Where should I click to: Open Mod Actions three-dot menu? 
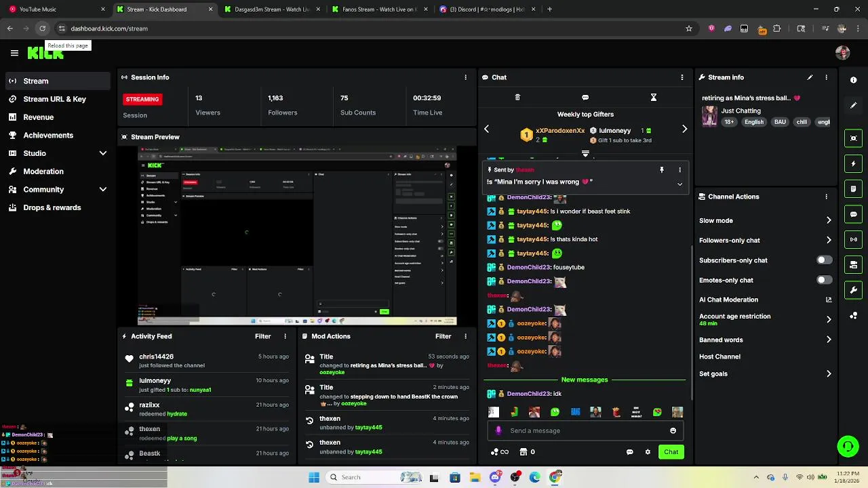[x=465, y=336]
